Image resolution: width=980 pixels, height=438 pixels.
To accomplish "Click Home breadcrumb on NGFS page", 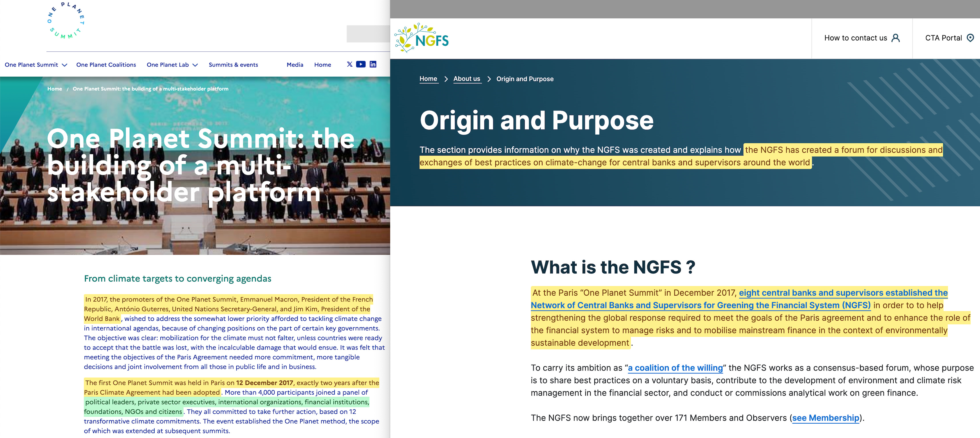I will pyautogui.click(x=428, y=79).
